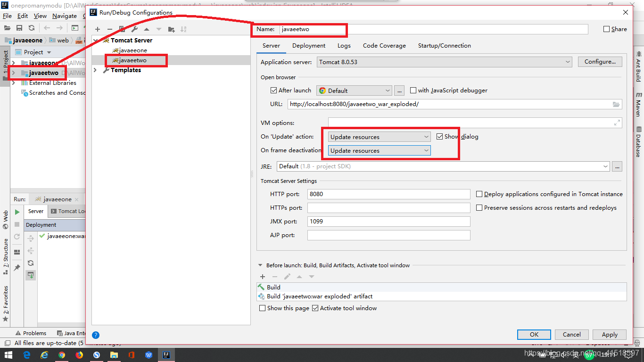Screen dimensions: 644x362
Task: Click the JMX port field
Action: pyautogui.click(x=389, y=222)
